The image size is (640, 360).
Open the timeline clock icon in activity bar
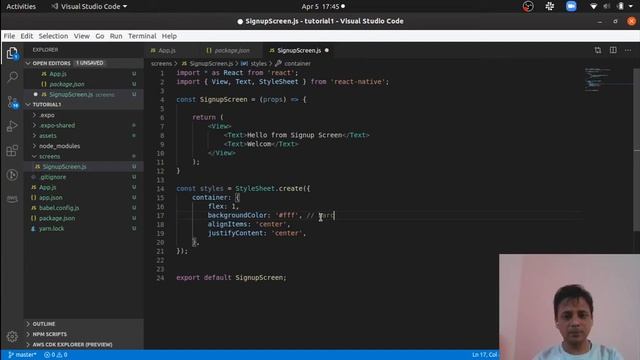point(12,175)
